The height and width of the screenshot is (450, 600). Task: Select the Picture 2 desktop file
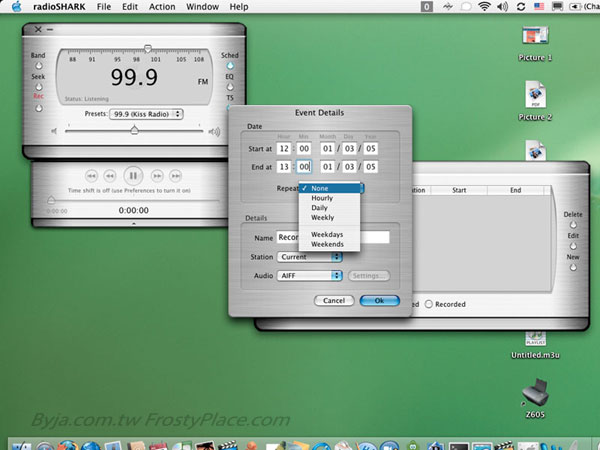coord(535,101)
